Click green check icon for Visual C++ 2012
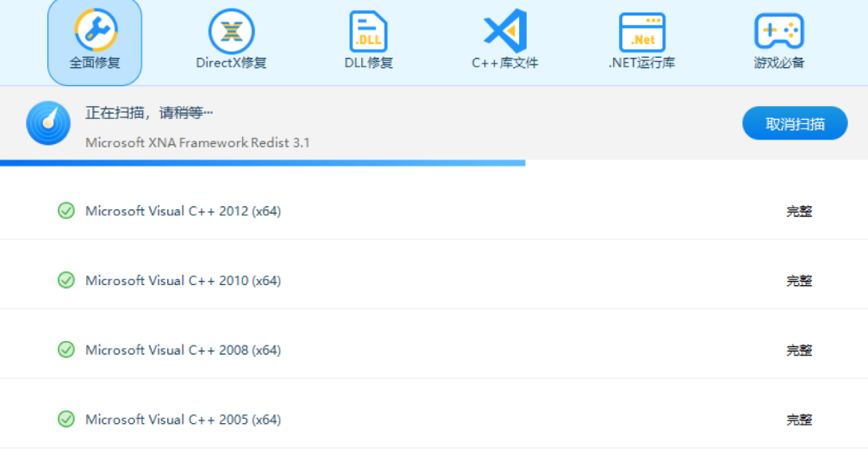 coord(66,211)
